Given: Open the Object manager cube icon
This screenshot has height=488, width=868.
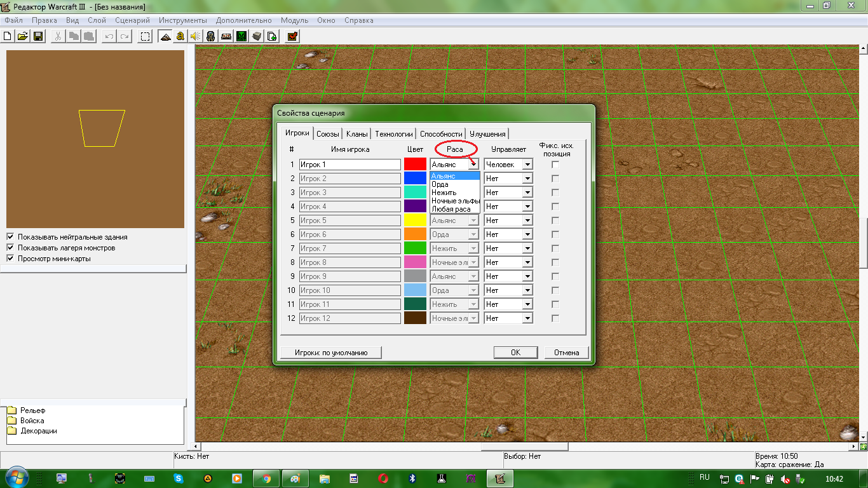Looking at the screenshot, I should 257,36.
